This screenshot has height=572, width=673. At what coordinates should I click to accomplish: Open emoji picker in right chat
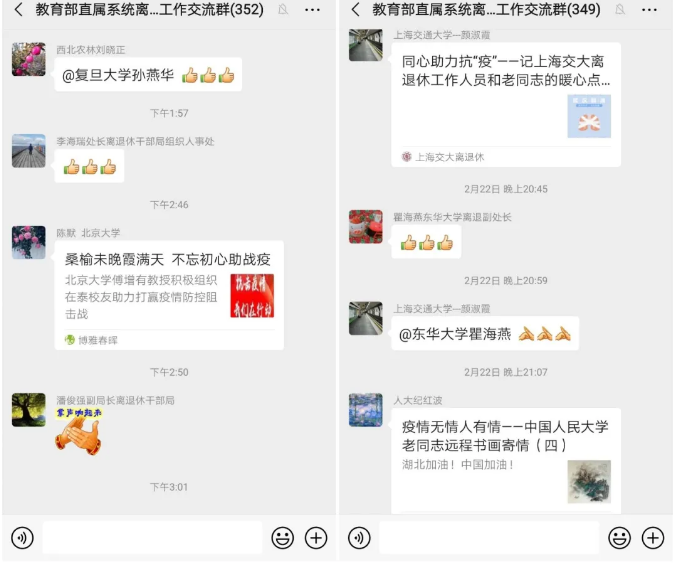tap(620, 538)
